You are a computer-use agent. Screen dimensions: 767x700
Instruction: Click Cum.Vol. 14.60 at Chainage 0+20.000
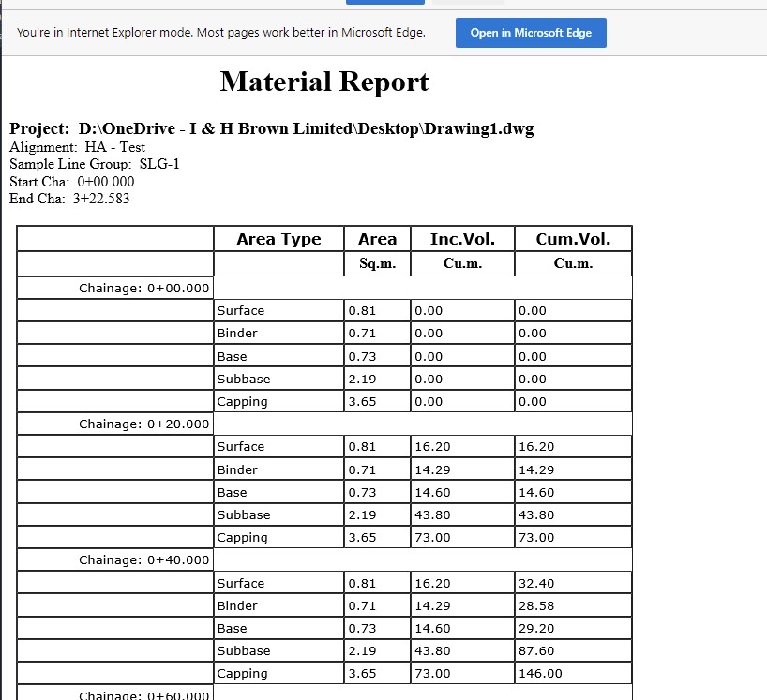(536, 492)
